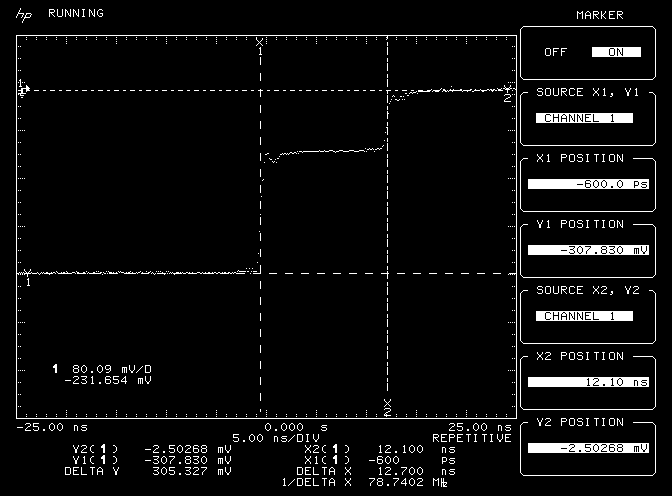Click the Y1 marker label at lower left edge
The height and width of the screenshot is (496, 672).
click(28, 282)
